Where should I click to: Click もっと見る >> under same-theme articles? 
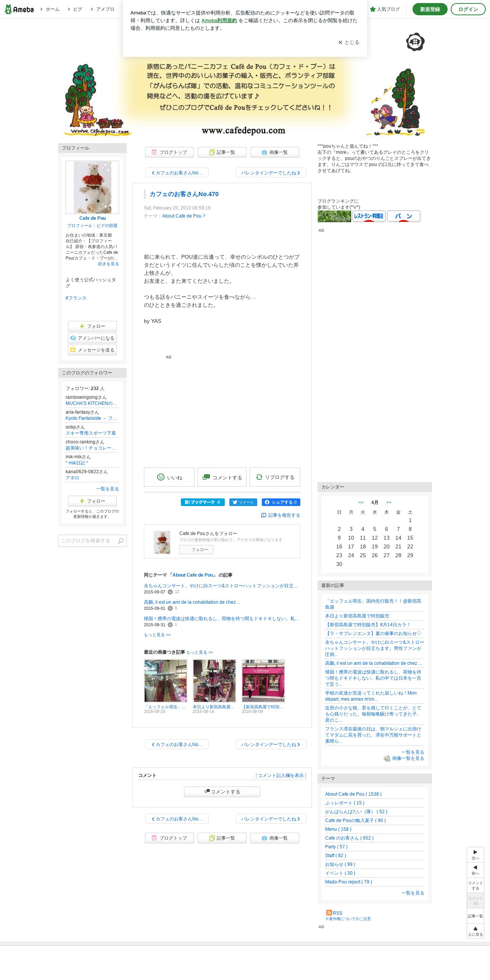click(157, 635)
